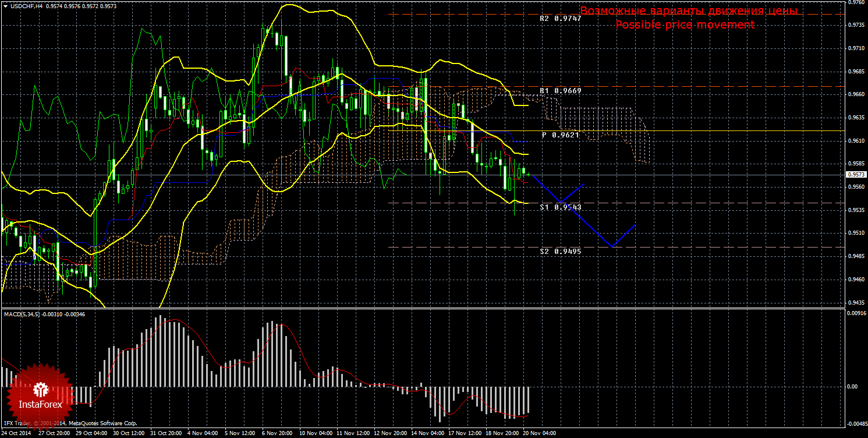868x438 pixels.
Task: Select the R2 0.9747 resistance label
Action: pos(560,19)
